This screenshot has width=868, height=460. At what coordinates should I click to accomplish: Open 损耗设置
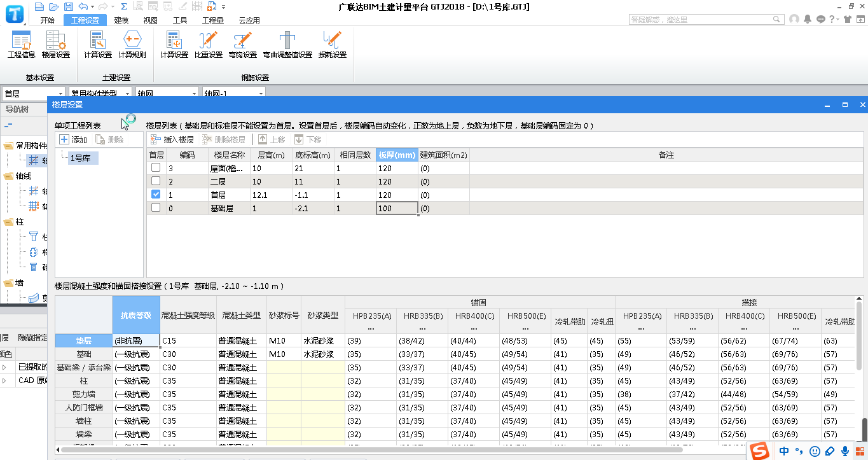click(x=333, y=45)
